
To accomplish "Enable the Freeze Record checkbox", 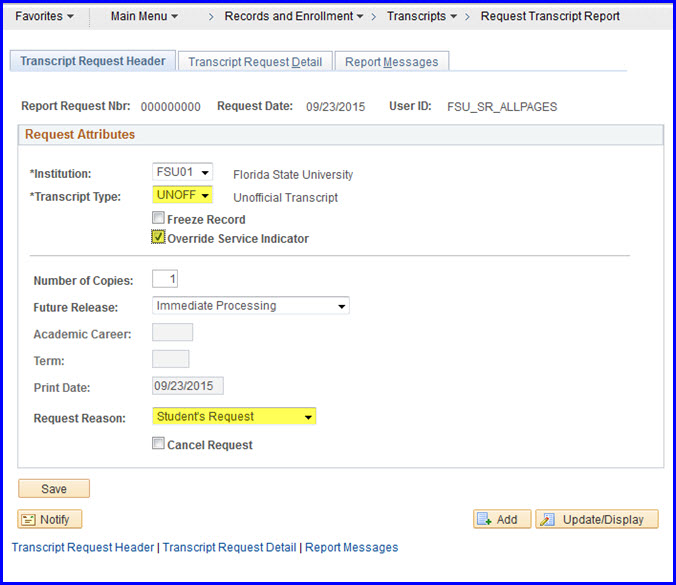I will pos(158,218).
